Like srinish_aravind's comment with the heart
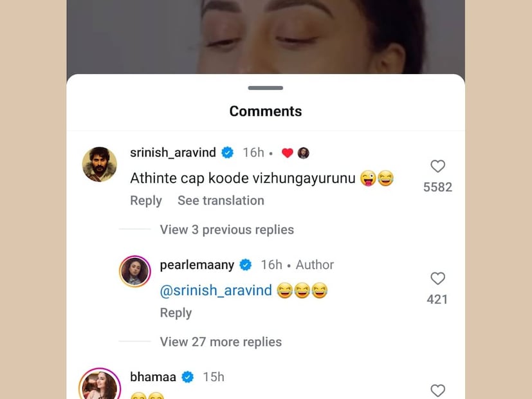The height and width of the screenshot is (399, 532). 437,167
